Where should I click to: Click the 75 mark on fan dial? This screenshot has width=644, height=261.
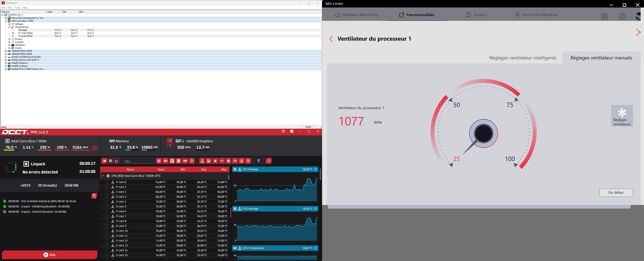(x=510, y=105)
